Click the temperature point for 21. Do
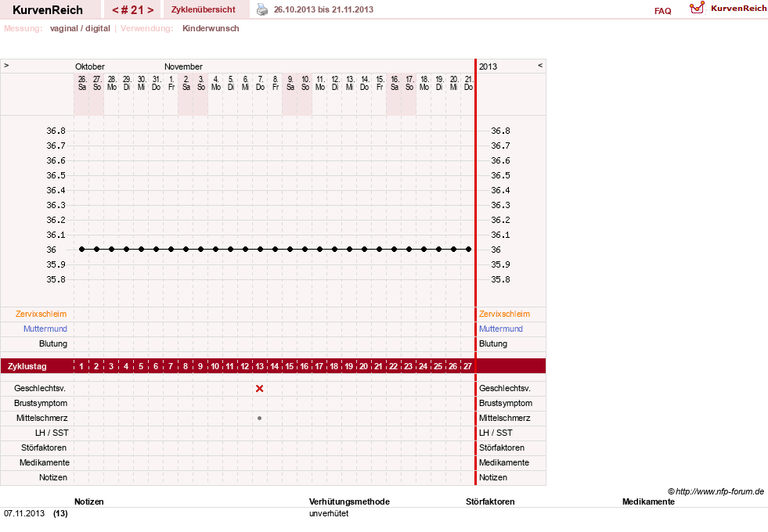The height and width of the screenshot is (532, 768). click(469, 249)
